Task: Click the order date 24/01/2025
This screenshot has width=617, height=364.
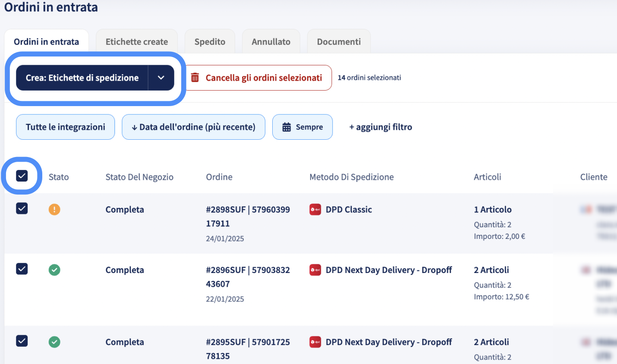Action: [225, 238]
